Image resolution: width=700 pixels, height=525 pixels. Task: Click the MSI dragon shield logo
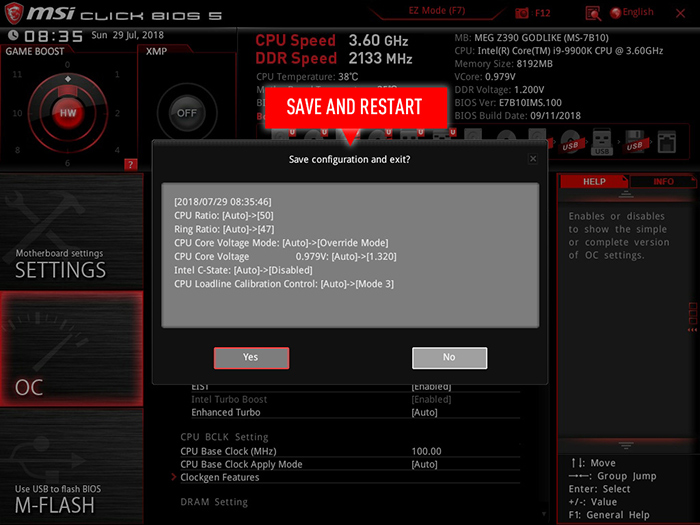pyautogui.click(x=13, y=13)
